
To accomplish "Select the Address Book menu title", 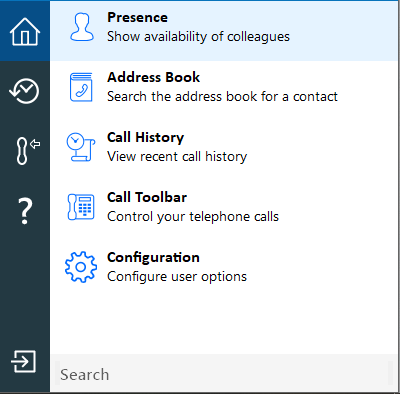I will [153, 77].
